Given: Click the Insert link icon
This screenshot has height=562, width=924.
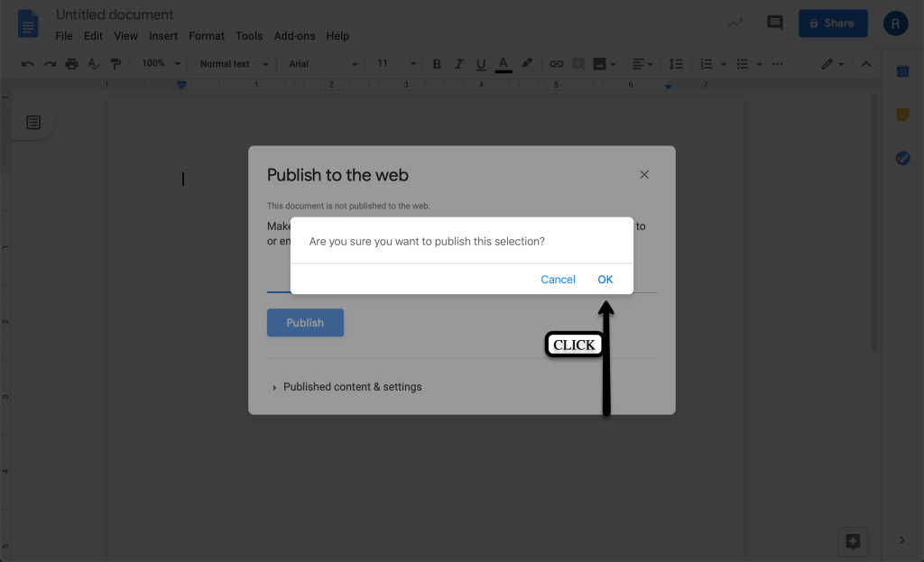Looking at the screenshot, I should point(557,64).
